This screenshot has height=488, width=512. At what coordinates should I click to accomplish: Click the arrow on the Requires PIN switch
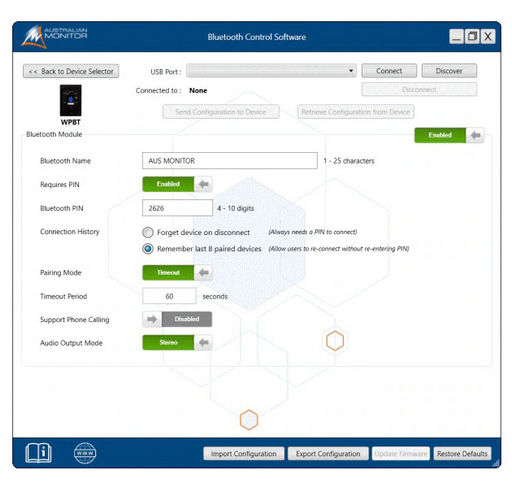(x=203, y=184)
